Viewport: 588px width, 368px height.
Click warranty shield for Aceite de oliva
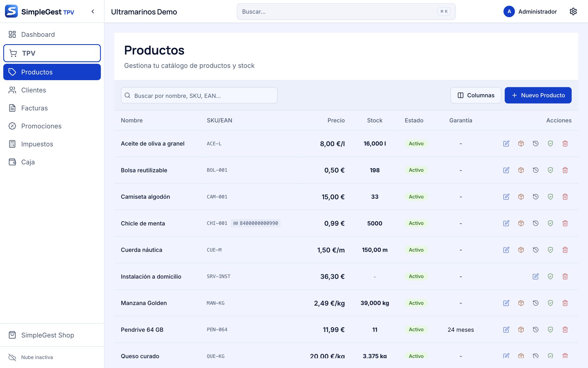[x=550, y=144]
